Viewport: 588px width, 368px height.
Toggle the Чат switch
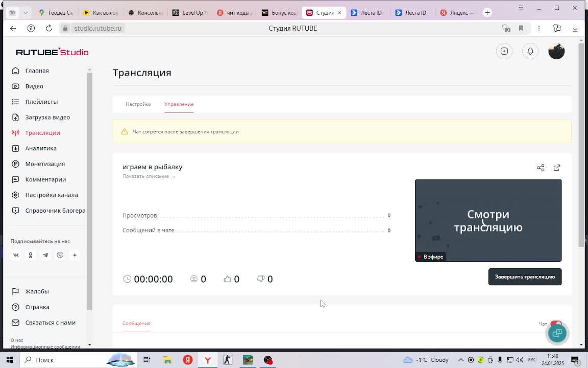click(x=556, y=324)
